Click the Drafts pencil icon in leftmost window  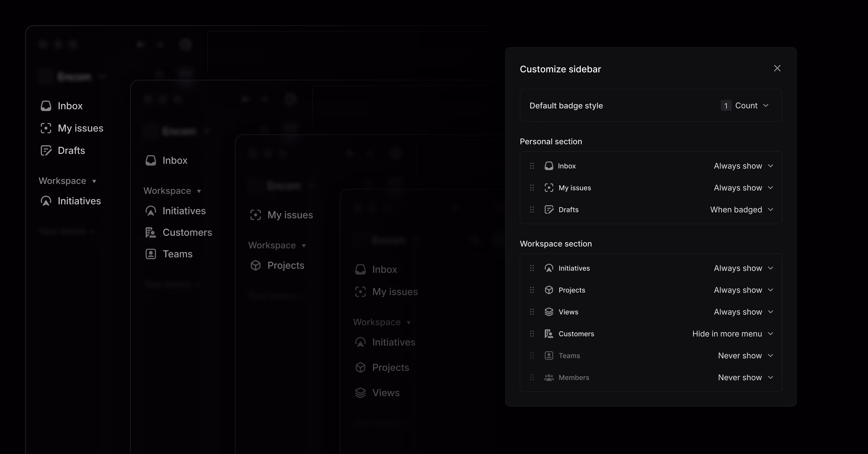coord(46,150)
